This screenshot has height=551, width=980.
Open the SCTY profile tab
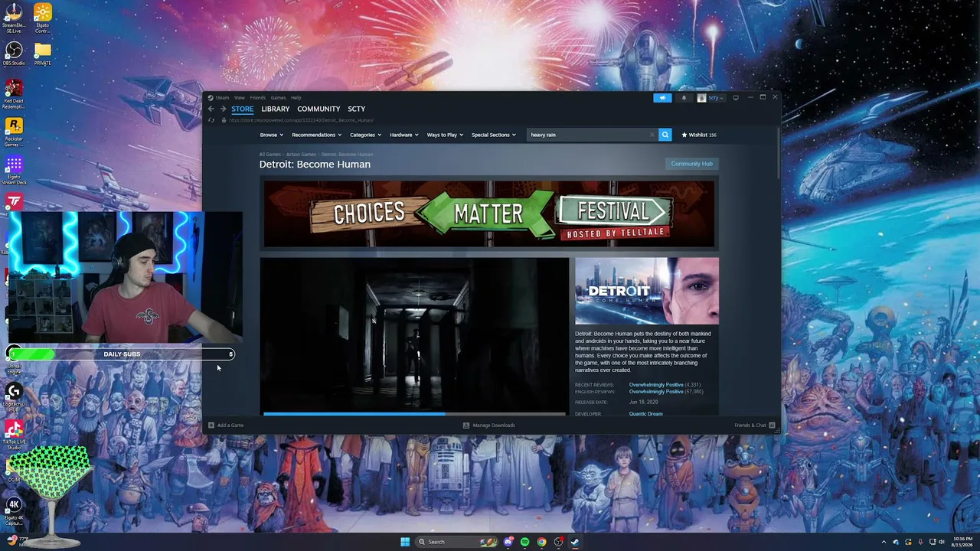coord(356,109)
